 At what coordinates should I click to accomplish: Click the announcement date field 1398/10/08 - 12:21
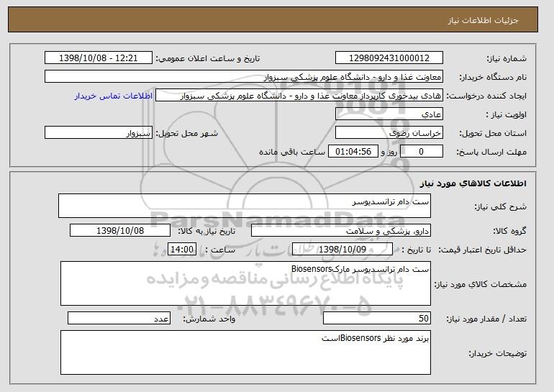pyautogui.click(x=99, y=58)
